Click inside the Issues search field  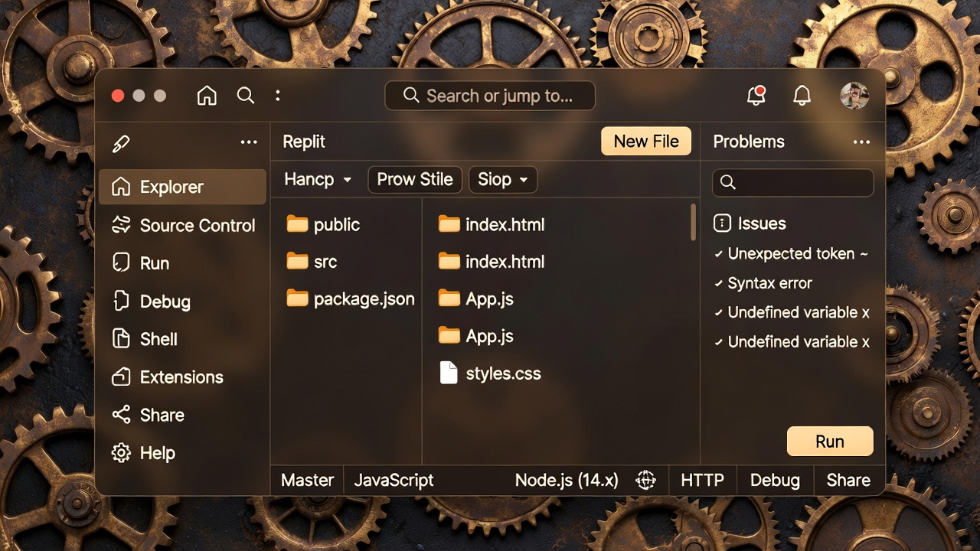tap(792, 183)
